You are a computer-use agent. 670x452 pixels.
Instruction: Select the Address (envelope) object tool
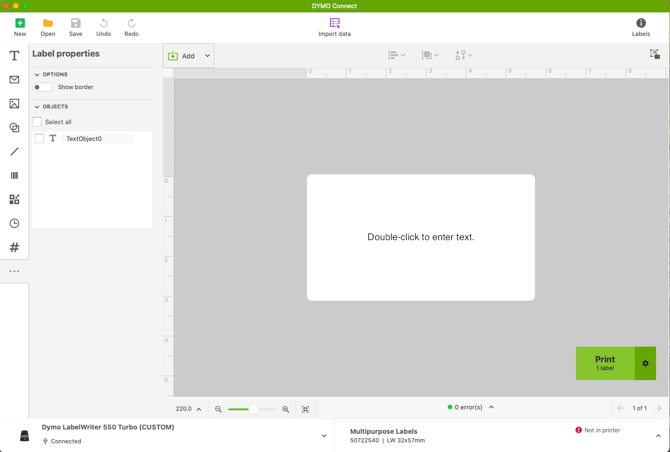click(x=14, y=80)
